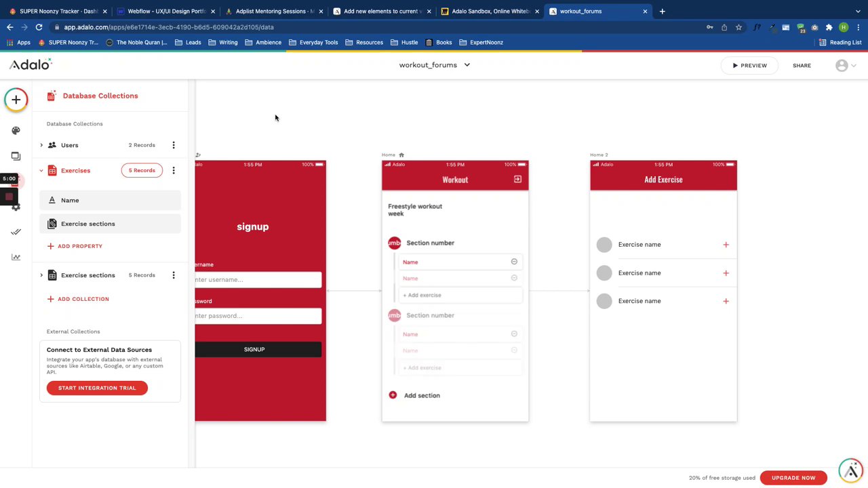Switch to Webflow UX/UI Design Portfolio tab
Viewport: 868px width, 488px height.
coord(166,11)
